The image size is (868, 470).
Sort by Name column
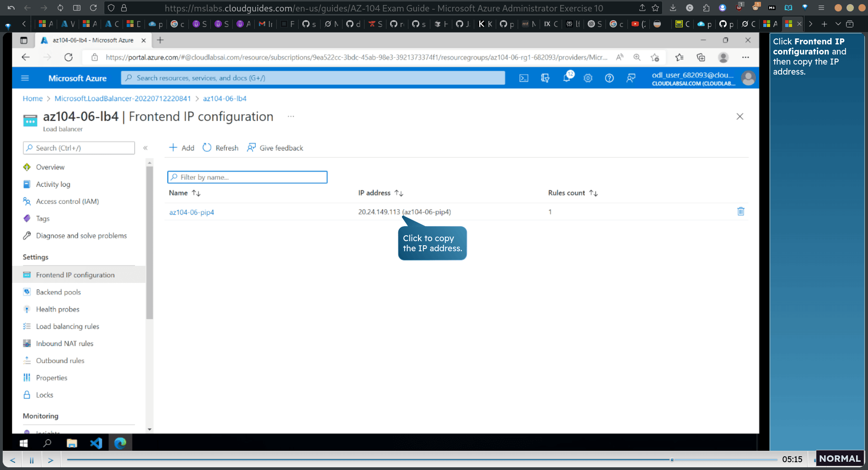[x=185, y=193]
